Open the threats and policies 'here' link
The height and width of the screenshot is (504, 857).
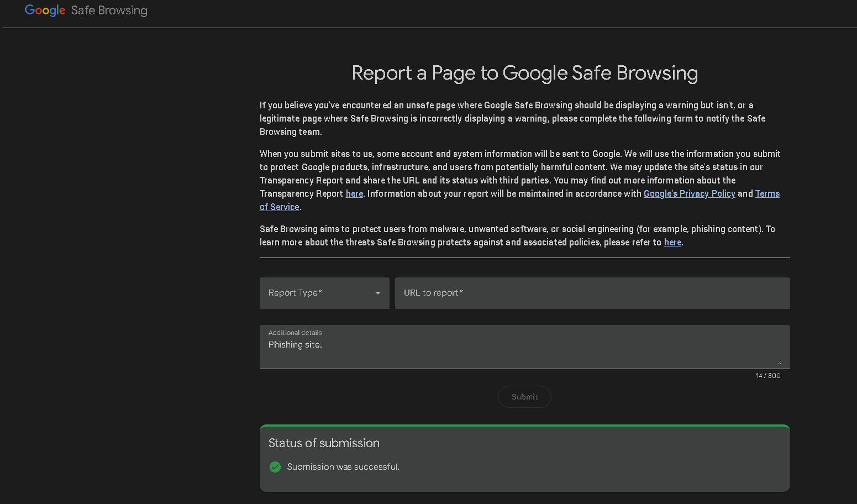[x=672, y=242]
